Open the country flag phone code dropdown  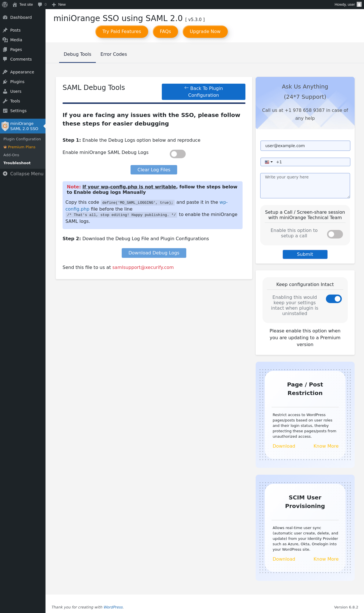[269, 162]
